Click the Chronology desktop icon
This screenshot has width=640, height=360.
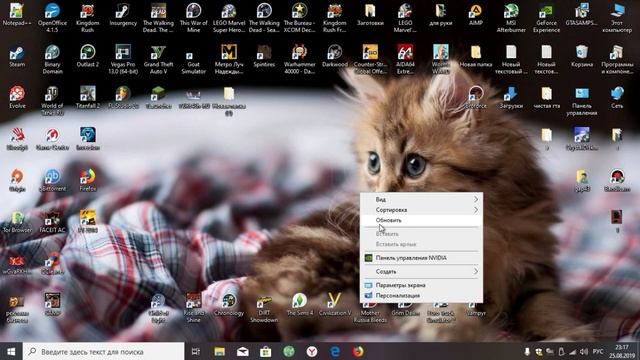point(229,304)
